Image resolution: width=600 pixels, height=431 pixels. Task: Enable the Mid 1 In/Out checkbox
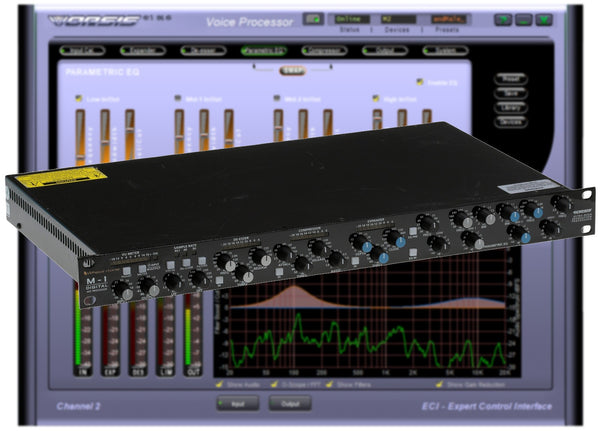[x=178, y=98]
